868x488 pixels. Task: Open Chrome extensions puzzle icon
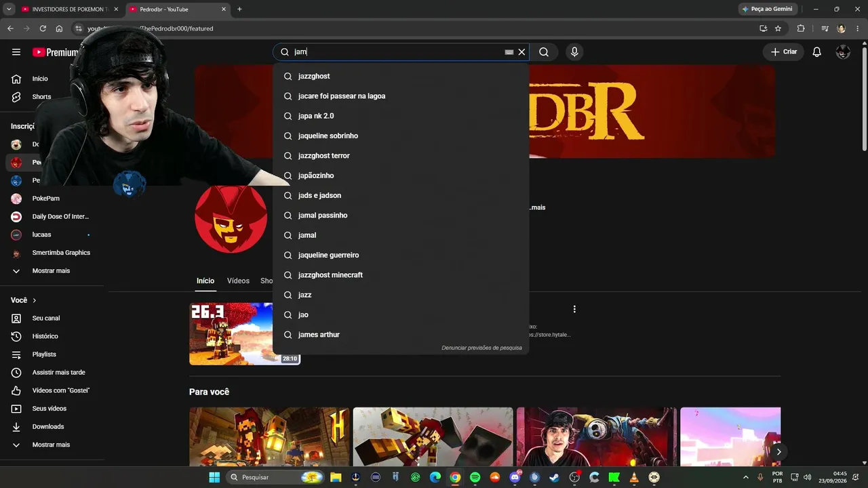coord(801,28)
